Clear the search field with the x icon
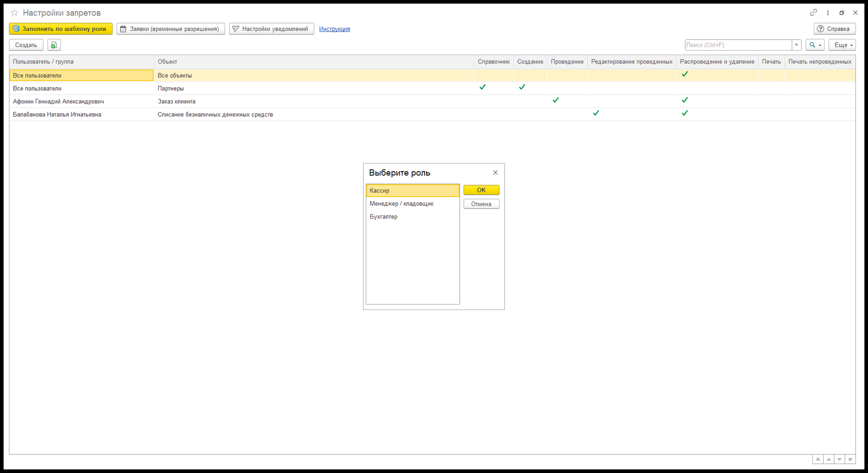The image size is (868, 473). click(797, 45)
